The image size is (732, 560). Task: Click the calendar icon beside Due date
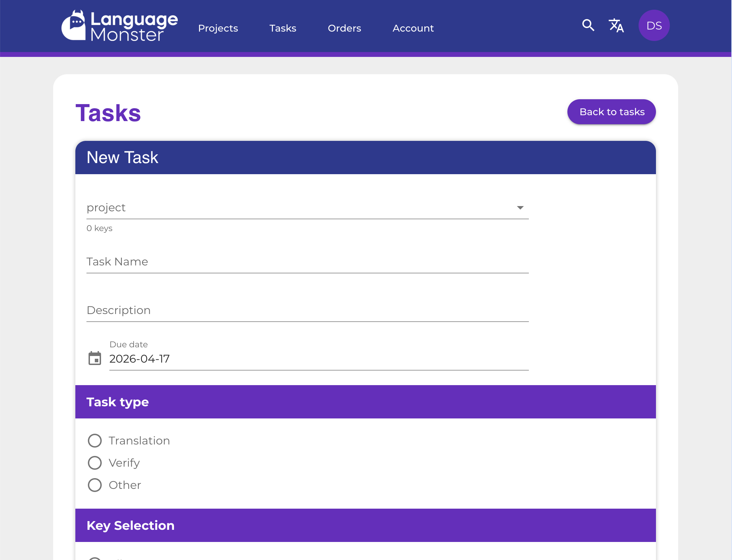click(x=94, y=358)
